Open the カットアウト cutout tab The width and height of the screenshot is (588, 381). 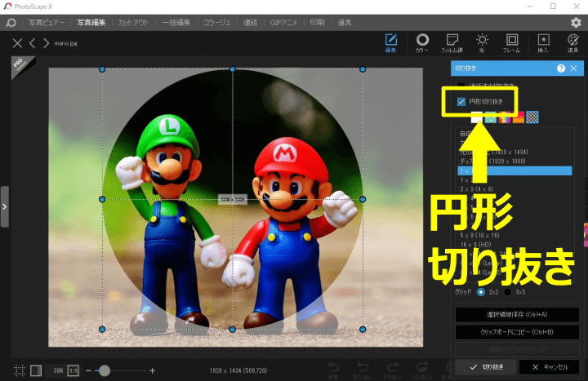(133, 23)
